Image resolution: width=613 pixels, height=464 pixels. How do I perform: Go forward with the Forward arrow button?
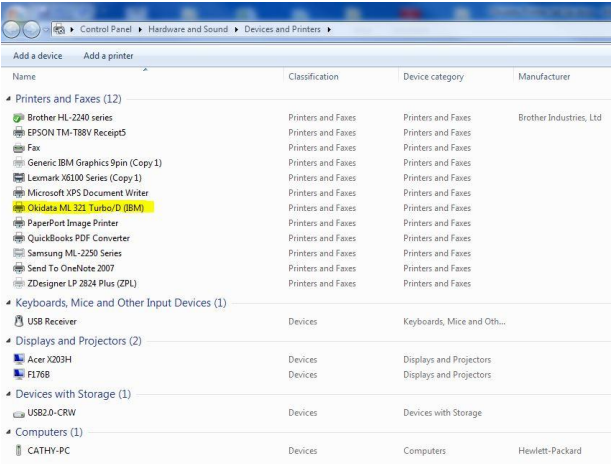click(31, 29)
